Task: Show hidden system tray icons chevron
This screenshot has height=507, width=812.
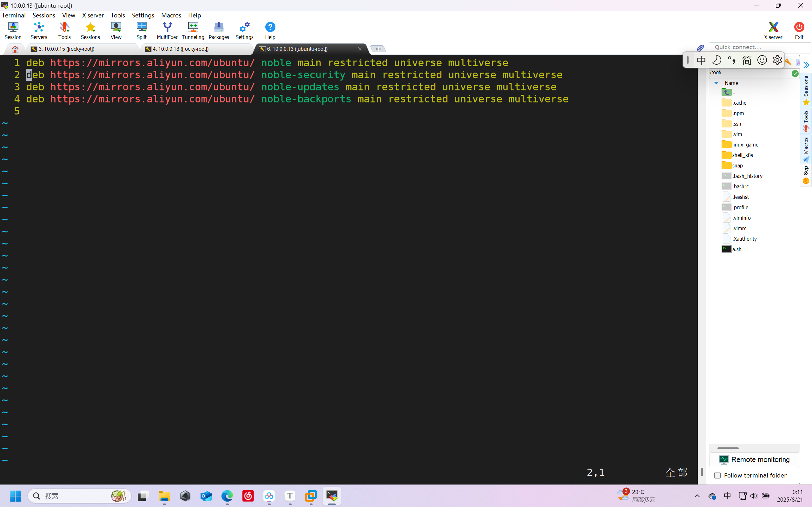Action: [x=697, y=496]
